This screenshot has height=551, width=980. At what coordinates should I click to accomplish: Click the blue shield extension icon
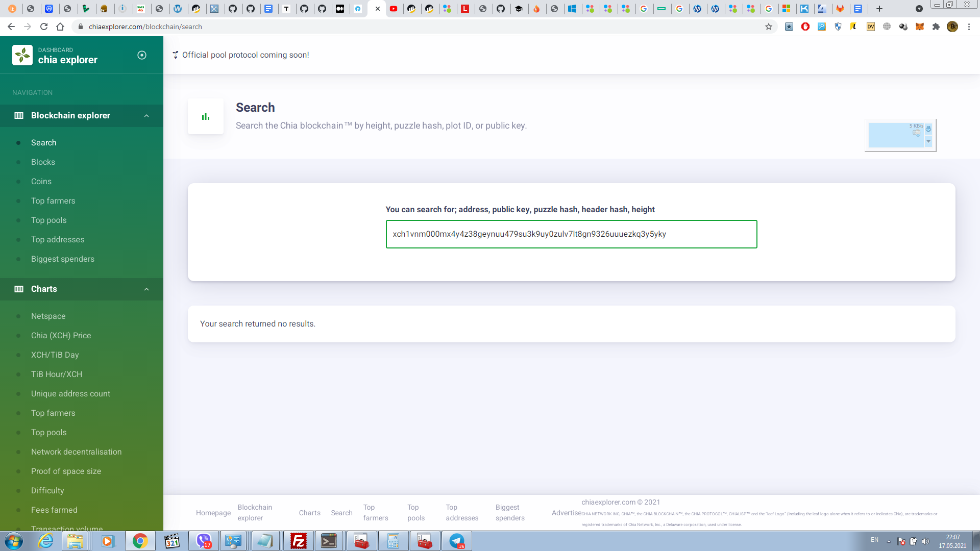[x=838, y=27]
